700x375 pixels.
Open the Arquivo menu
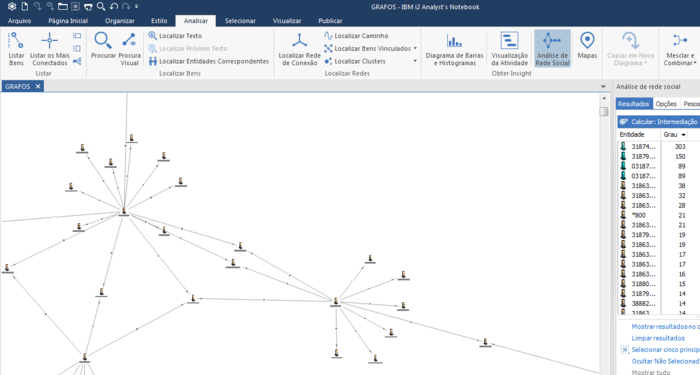click(x=20, y=21)
